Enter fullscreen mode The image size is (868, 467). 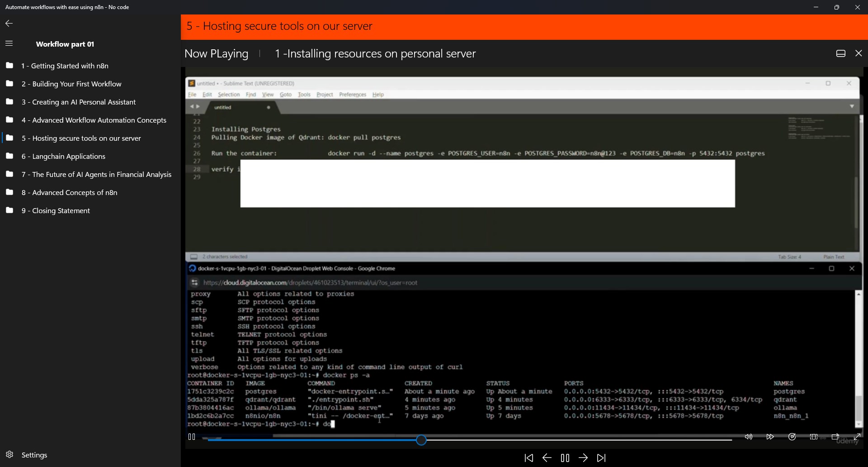point(857,437)
